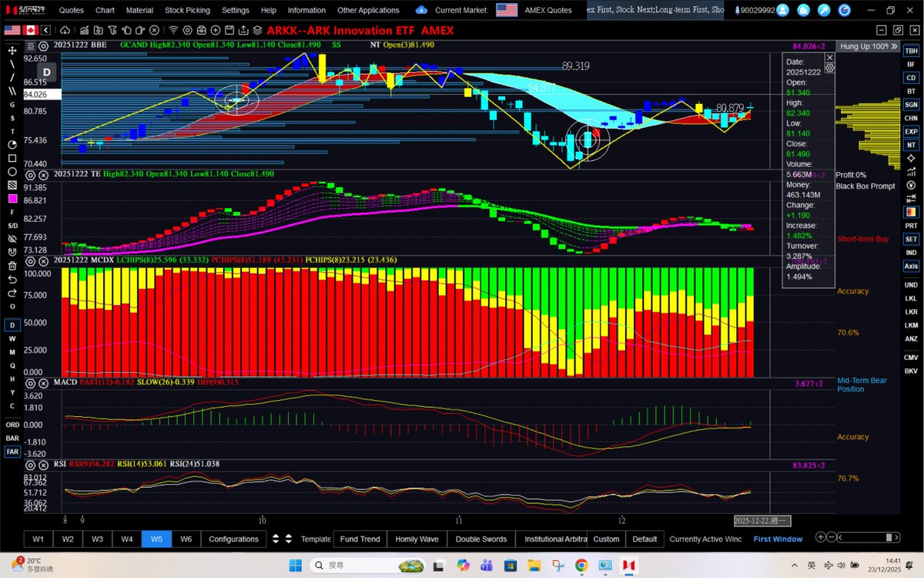Open the Settings menu
924x578 pixels.
(x=236, y=11)
